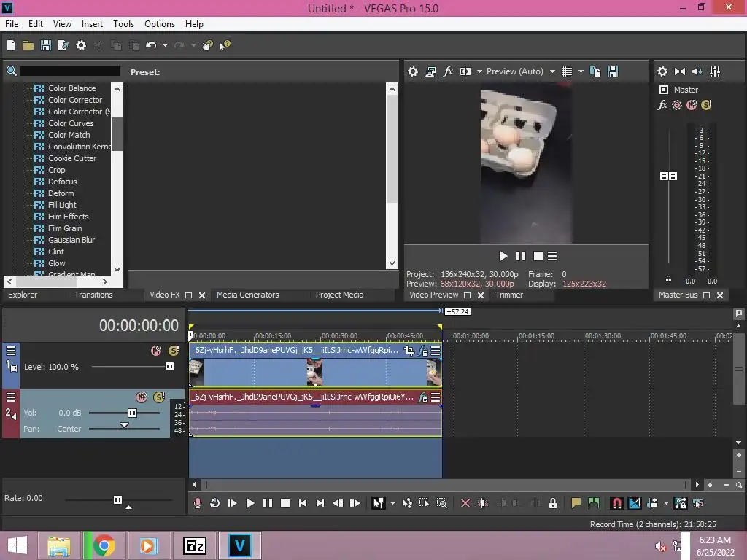Click the Record microphone button in transport
The width and height of the screenshot is (747, 560).
pyautogui.click(x=197, y=503)
